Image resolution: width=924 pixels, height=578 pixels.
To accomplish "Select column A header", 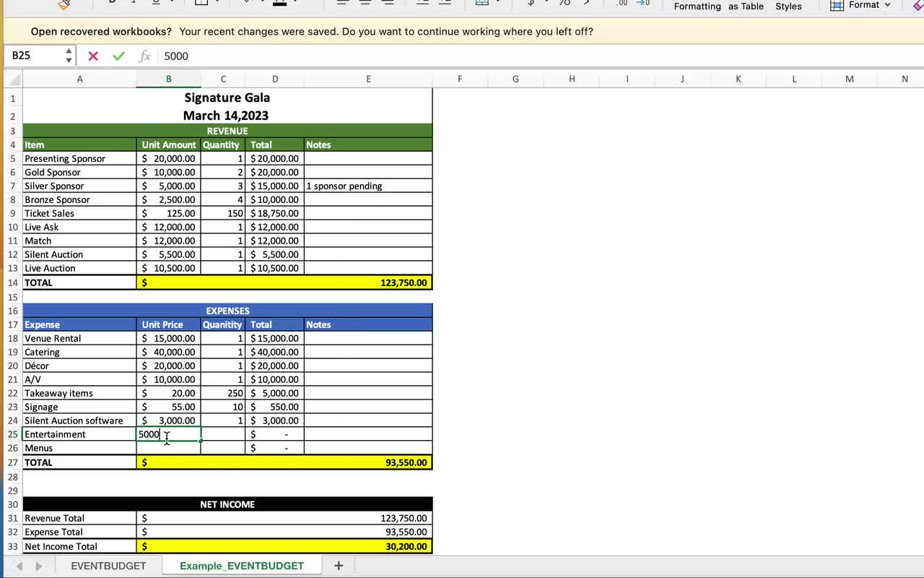I will (79, 79).
